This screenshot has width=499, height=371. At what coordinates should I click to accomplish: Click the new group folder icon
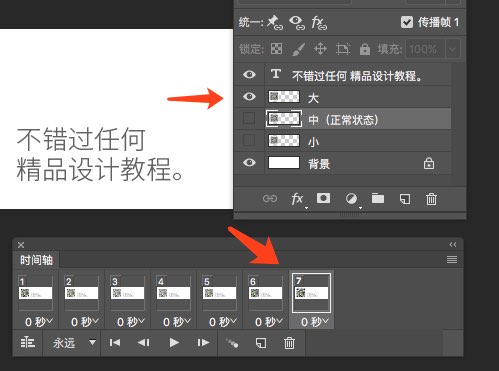tap(378, 198)
